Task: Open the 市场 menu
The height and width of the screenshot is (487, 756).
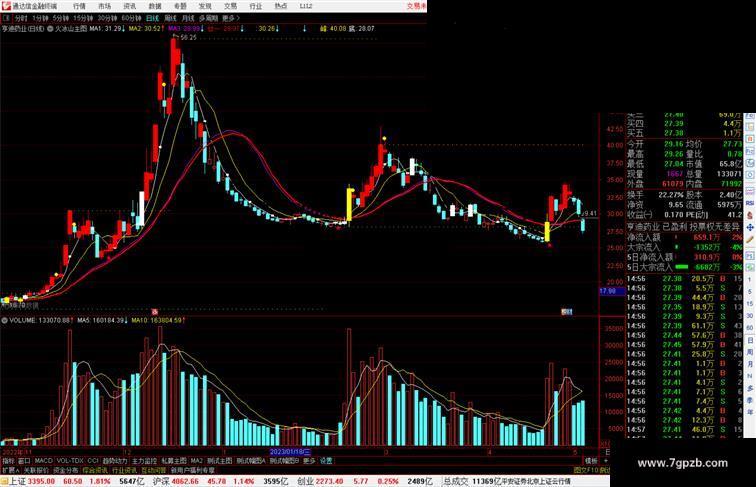Action: coord(104,6)
